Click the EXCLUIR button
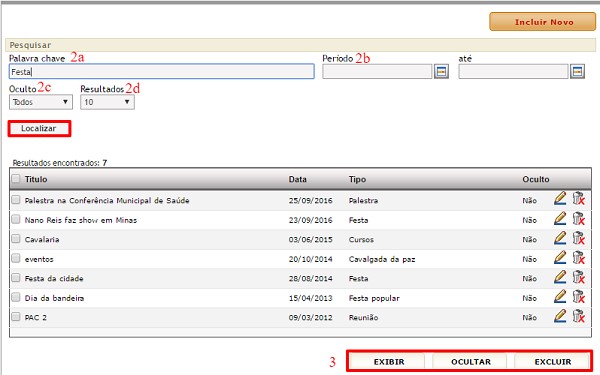 pos(553,362)
